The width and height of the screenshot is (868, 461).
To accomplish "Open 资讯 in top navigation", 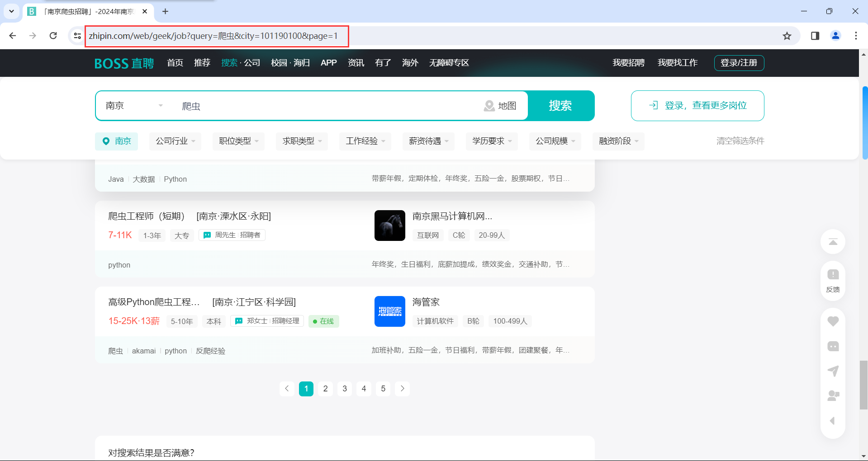I will point(356,63).
